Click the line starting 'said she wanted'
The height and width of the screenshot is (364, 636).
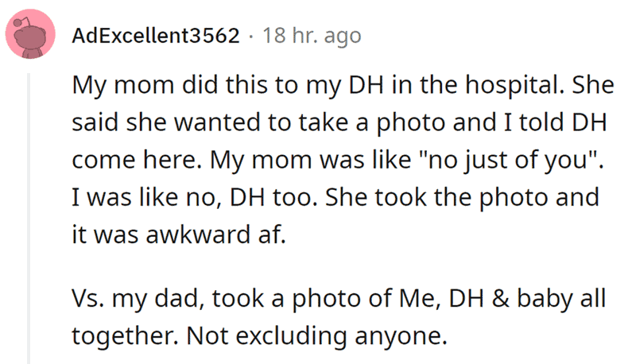339,122
